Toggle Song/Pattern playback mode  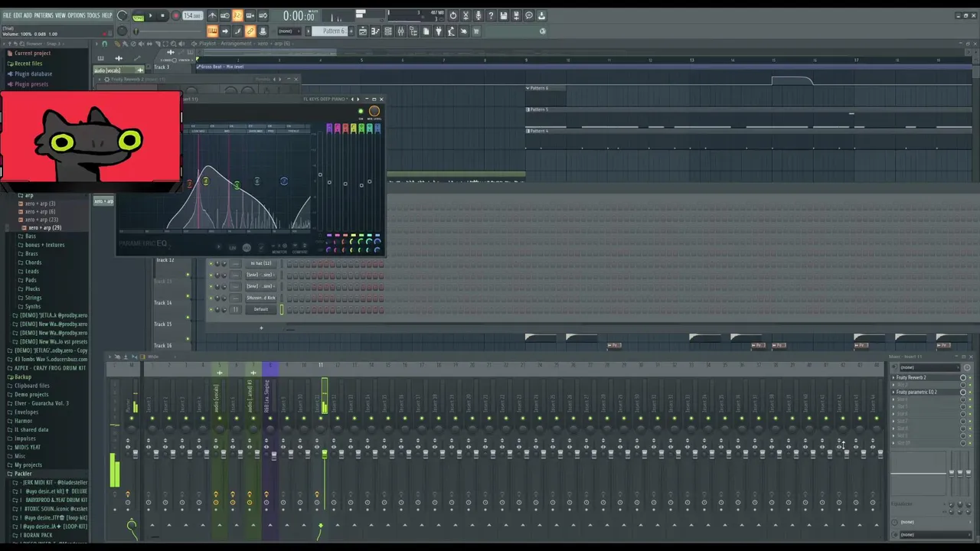[x=138, y=16]
